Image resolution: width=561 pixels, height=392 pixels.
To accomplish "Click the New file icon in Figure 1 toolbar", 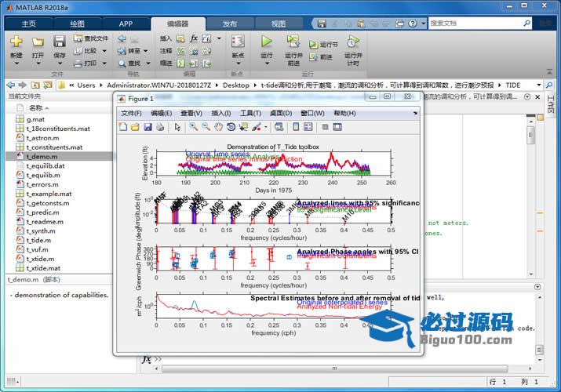I will point(123,127).
